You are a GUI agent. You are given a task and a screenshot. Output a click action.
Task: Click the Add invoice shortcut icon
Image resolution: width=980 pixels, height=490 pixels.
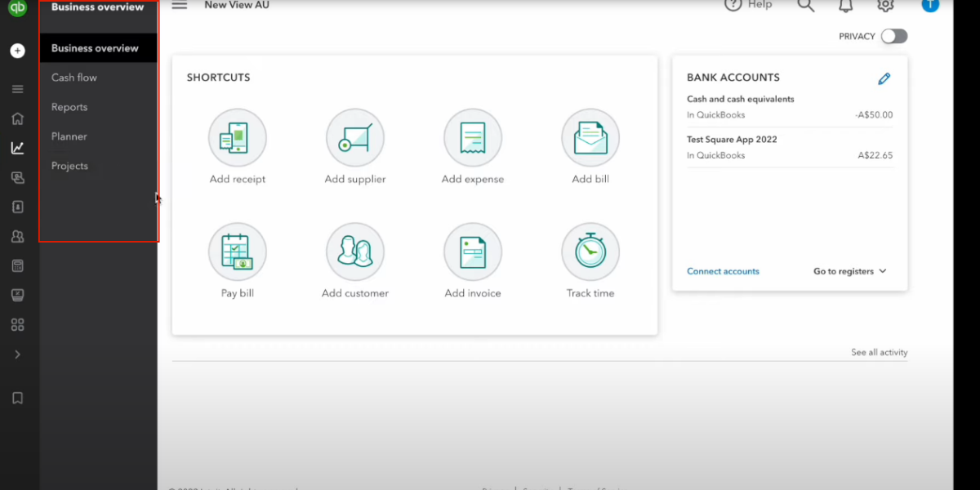coord(473,252)
